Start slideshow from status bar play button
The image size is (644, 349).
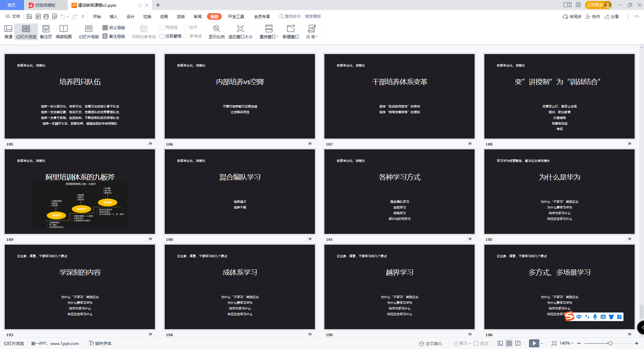(534, 343)
